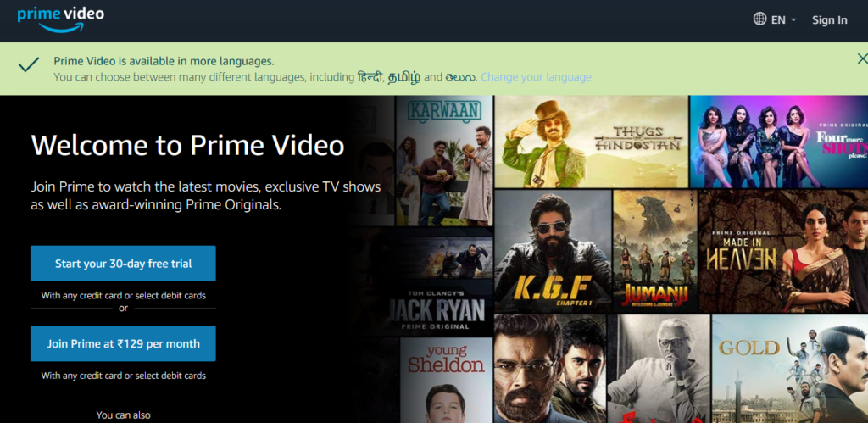Screen dimensions: 868x423
Task: Start your 30-day free trial
Action: click(123, 264)
